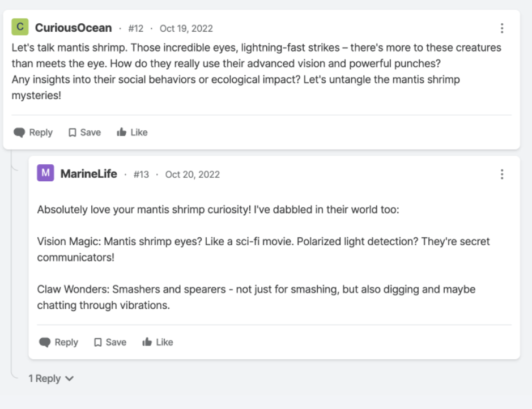Open the MarineLife username profile link
This screenshot has width=532, height=409.
tap(88, 174)
